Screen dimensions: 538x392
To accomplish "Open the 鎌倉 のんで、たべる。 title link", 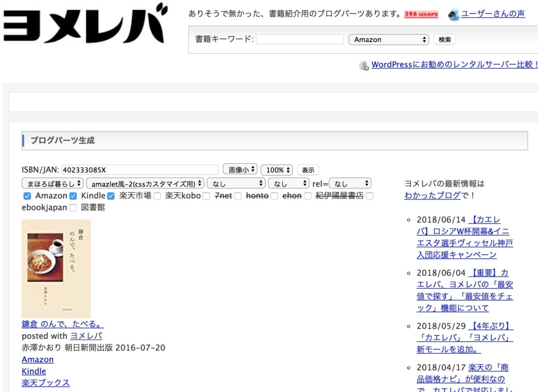I will (x=63, y=324).
